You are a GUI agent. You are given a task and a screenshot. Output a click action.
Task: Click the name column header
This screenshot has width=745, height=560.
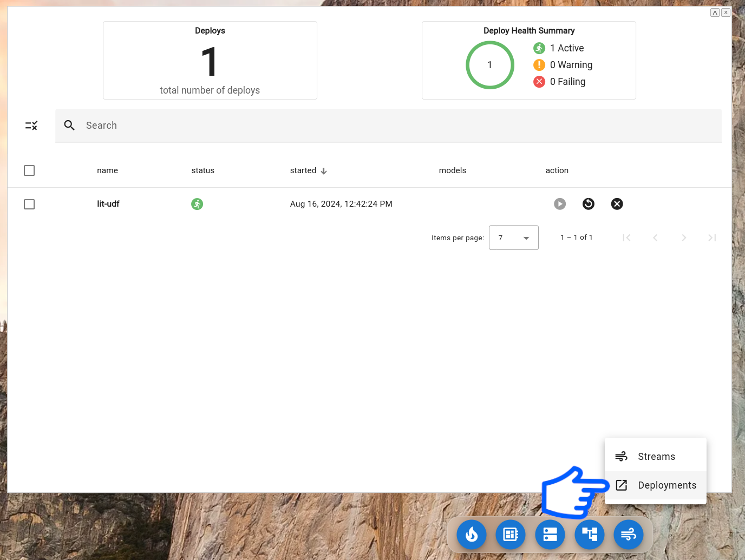(107, 170)
